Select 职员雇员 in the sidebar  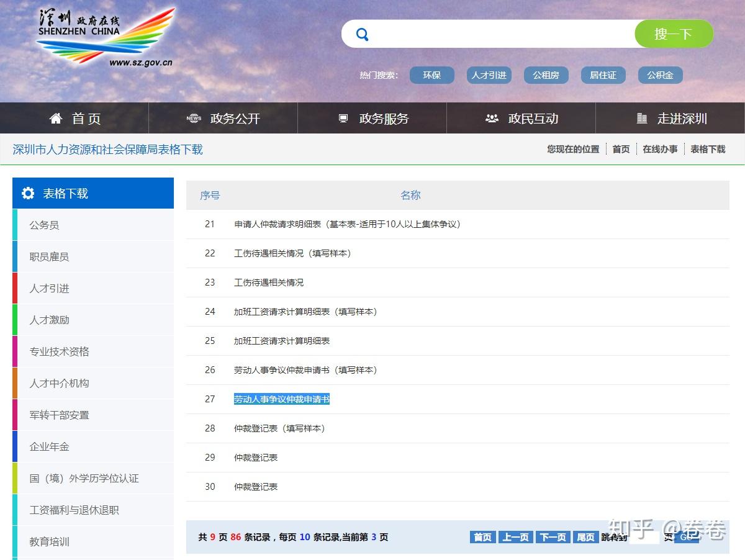point(93,256)
